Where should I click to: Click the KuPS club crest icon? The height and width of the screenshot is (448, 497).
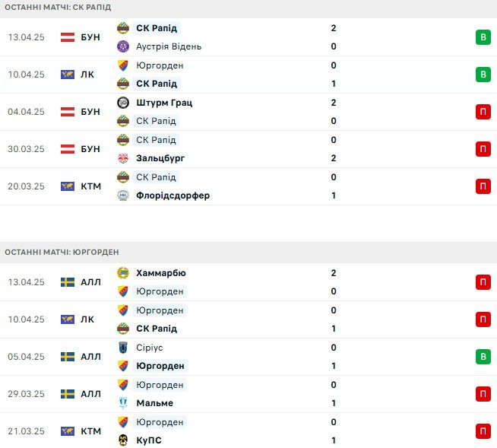(x=123, y=440)
